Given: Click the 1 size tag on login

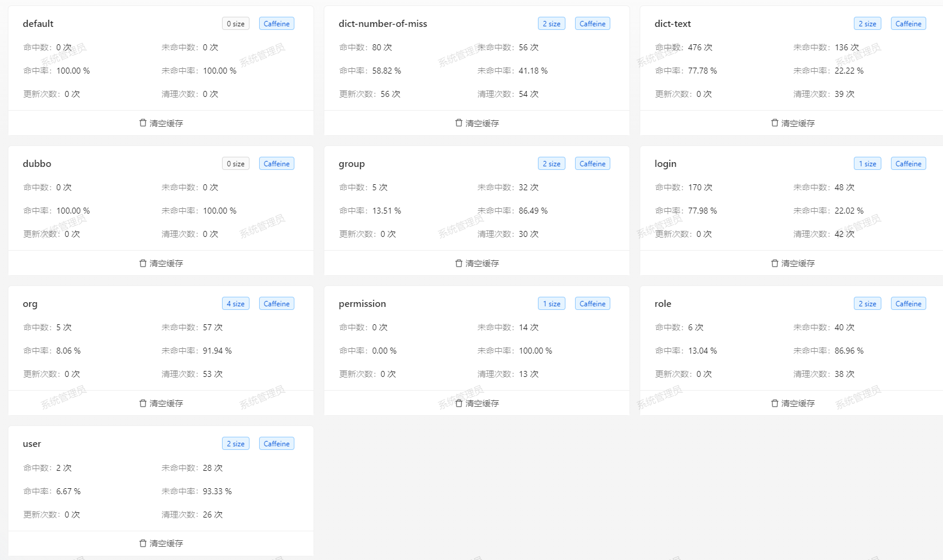Looking at the screenshot, I should [x=868, y=164].
